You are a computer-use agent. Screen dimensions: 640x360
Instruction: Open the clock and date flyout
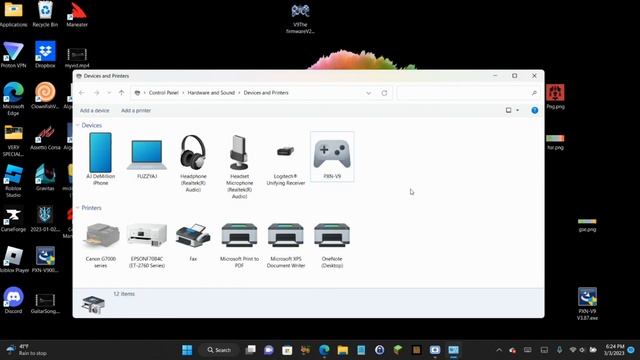tap(613, 350)
